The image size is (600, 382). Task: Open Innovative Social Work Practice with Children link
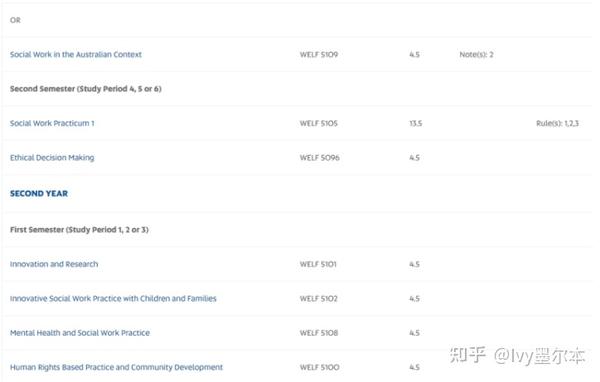pos(113,299)
